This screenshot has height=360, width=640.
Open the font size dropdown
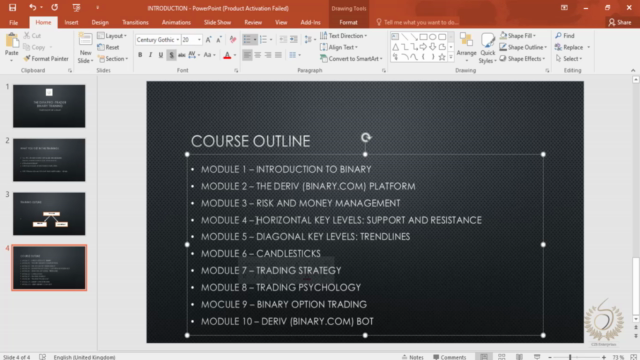(199, 40)
